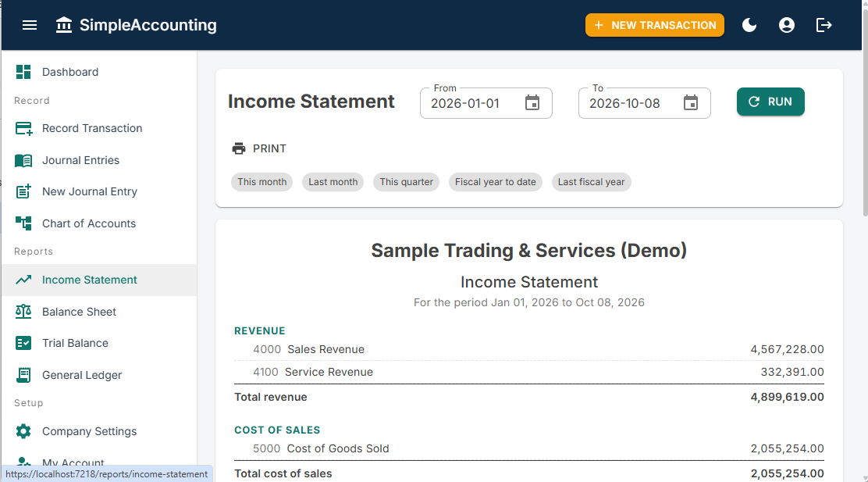Image resolution: width=868 pixels, height=482 pixels.
Task: Click the Record Transaction card icon
Action: pyautogui.click(x=23, y=129)
